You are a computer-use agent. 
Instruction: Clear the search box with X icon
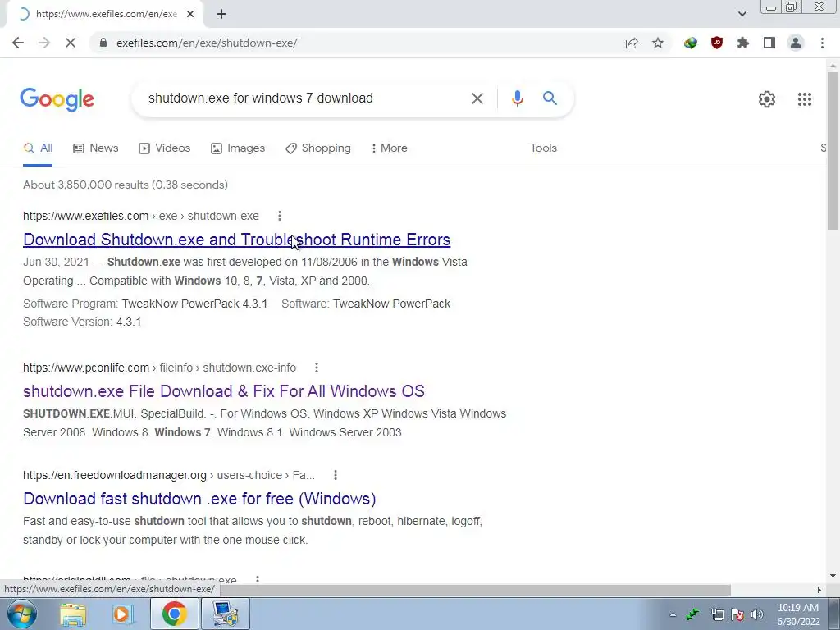[477, 98]
